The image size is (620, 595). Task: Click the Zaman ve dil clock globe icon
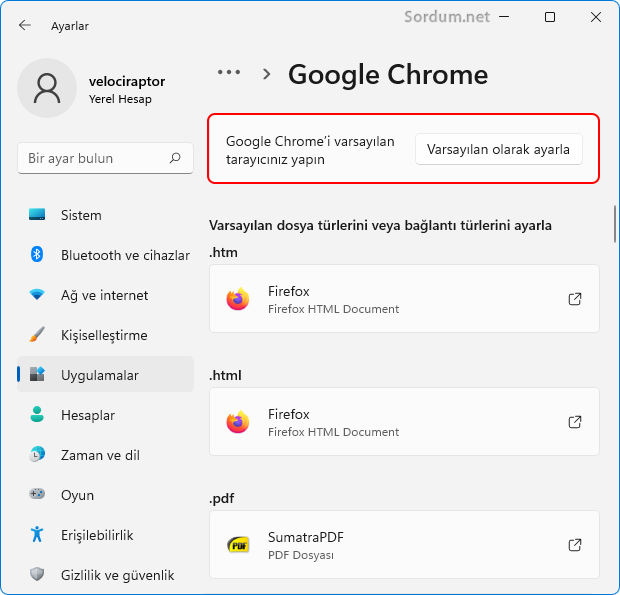(x=37, y=454)
